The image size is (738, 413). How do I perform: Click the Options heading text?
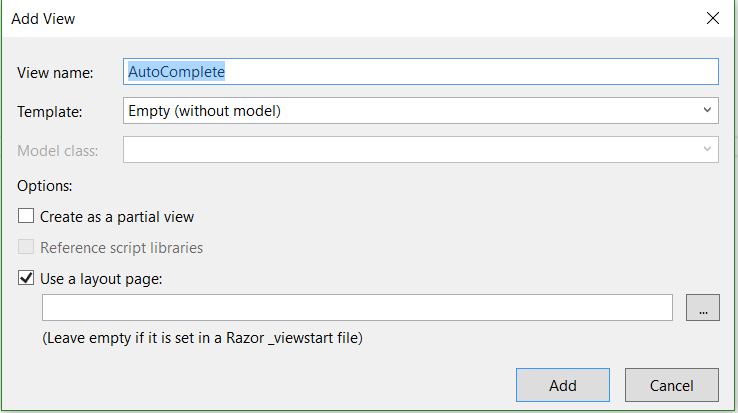coord(45,185)
